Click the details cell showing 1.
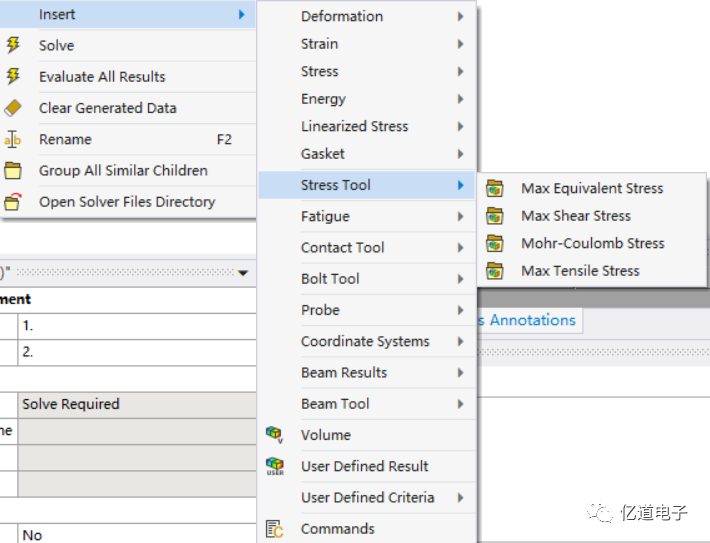Image resolution: width=710 pixels, height=543 pixels. click(137, 326)
